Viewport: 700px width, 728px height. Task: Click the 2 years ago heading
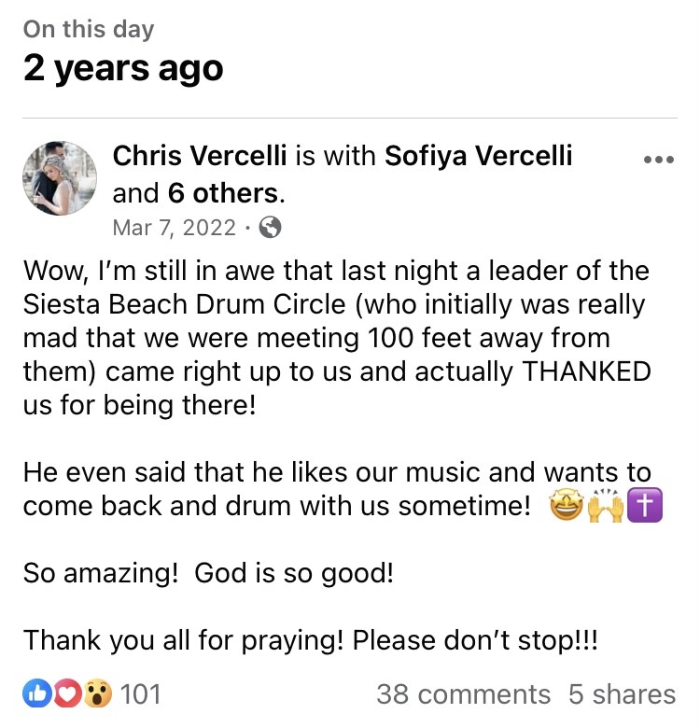point(123,68)
